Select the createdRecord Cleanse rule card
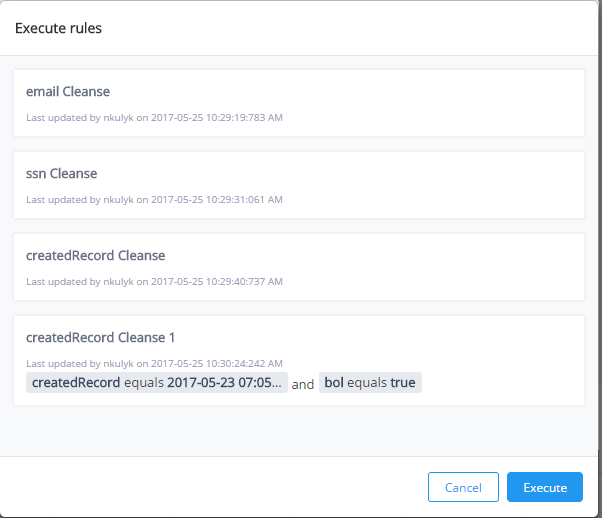The height and width of the screenshot is (518, 602). coord(299,267)
